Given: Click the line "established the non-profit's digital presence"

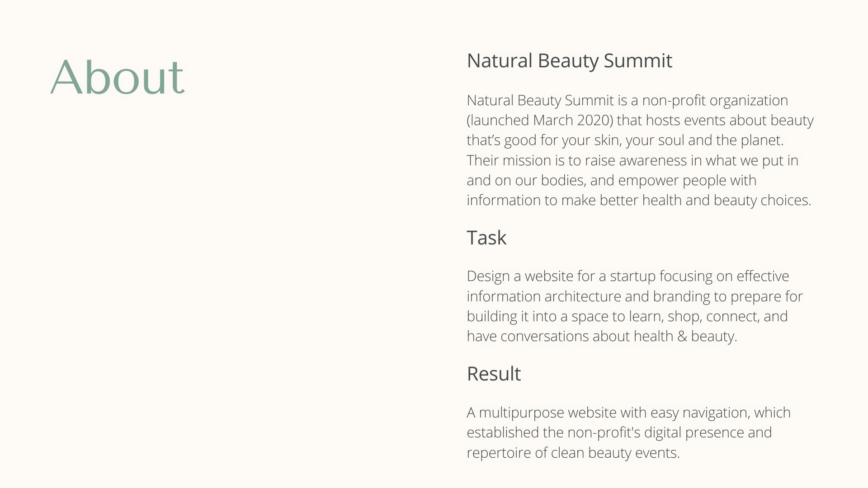Looking at the screenshot, I should (619, 432).
